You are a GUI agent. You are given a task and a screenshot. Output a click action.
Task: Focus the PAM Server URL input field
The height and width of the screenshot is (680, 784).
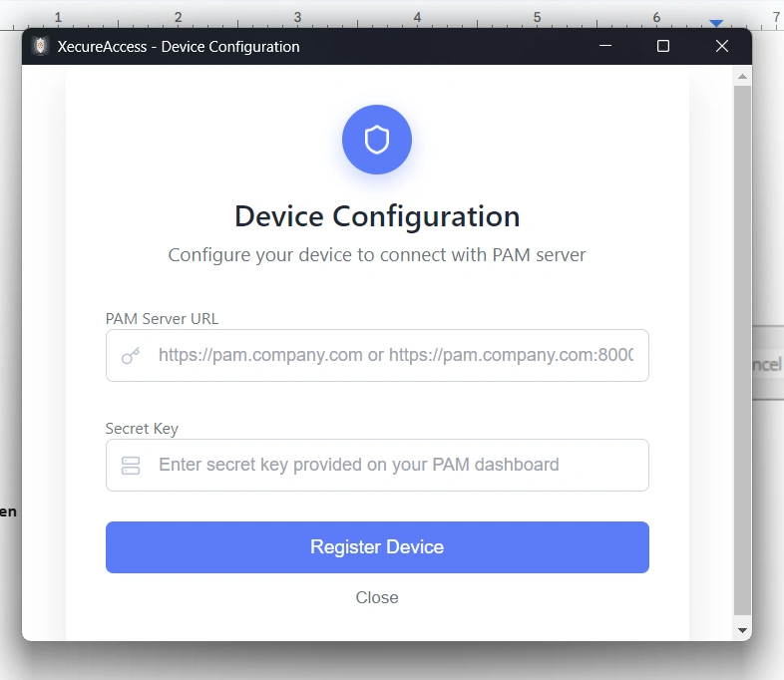click(377, 355)
